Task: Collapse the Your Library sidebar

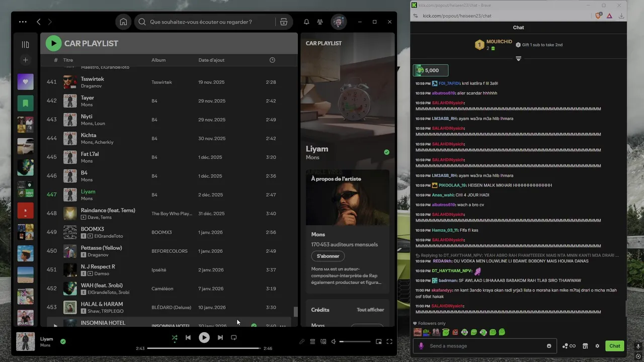Action: pyautogui.click(x=26, y=44)
